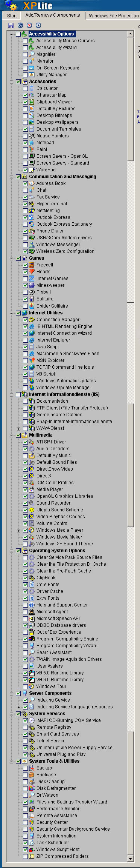The image size is (140, 868).
Task: Click the Paint icon
Action: (32, 149)
